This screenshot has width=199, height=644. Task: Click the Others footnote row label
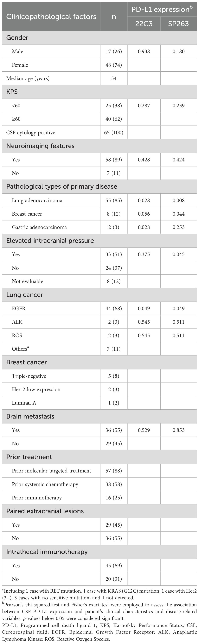(20, 349)
